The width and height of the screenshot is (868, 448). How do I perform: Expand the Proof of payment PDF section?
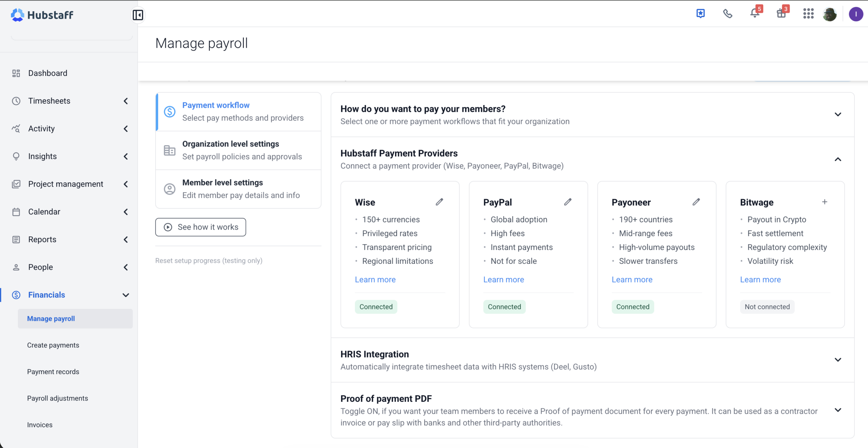click(x=838, y=410)
